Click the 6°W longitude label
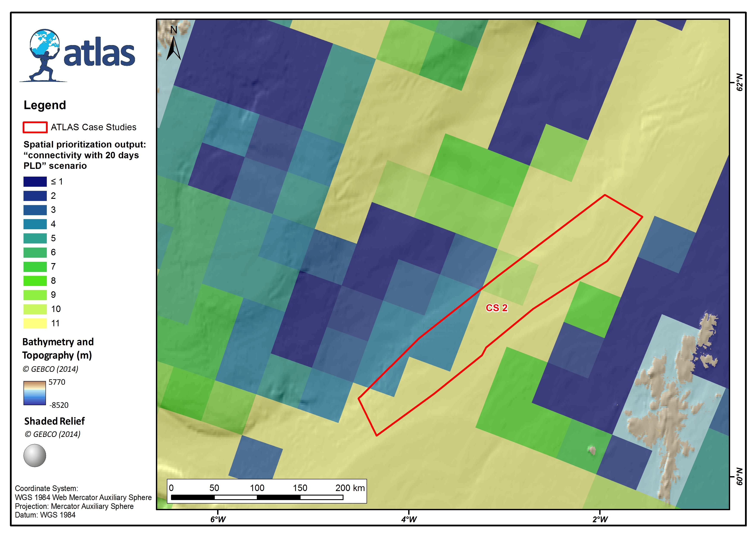This screenshot has height=535, width=756. (x=218, y=519)
